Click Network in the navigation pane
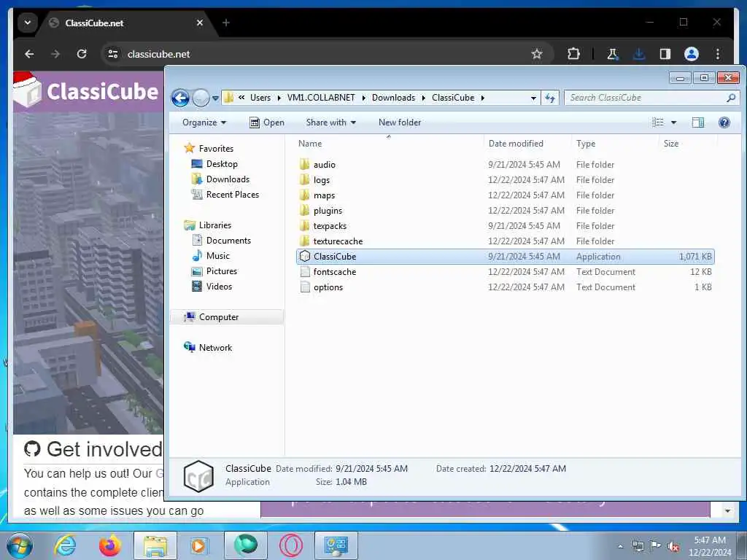Viewport: 747px width, 560px height. tap(208, 348)
